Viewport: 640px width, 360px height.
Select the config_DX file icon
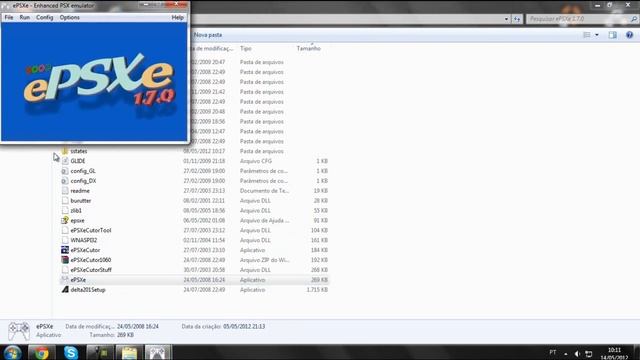coord(65,181)
